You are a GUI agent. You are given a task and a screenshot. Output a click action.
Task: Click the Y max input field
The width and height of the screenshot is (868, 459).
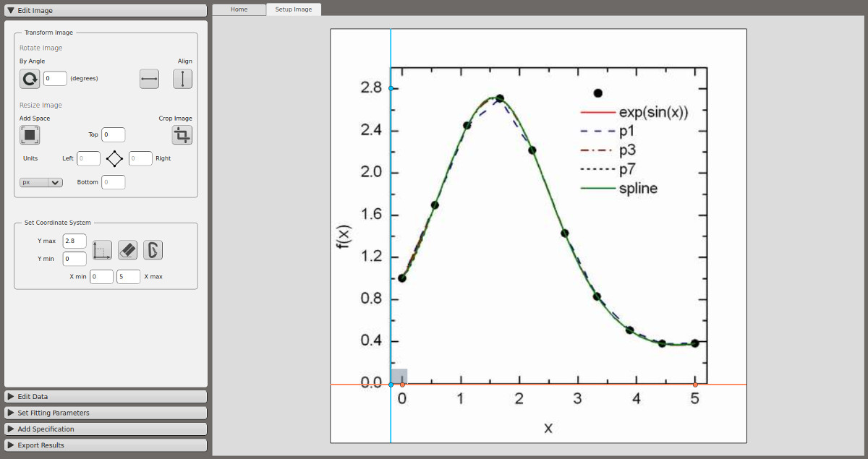point(75,241)
